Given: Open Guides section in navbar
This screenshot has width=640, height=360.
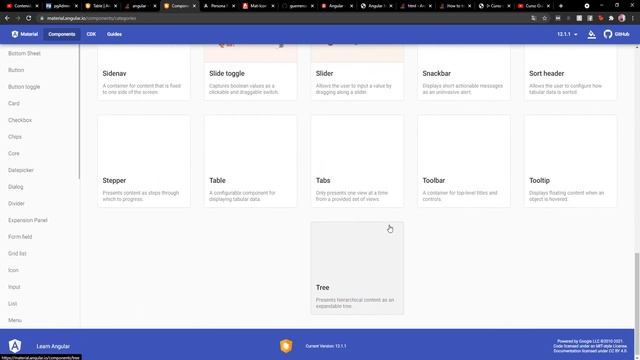Looking at the screenshot, I should click(114, 34).
